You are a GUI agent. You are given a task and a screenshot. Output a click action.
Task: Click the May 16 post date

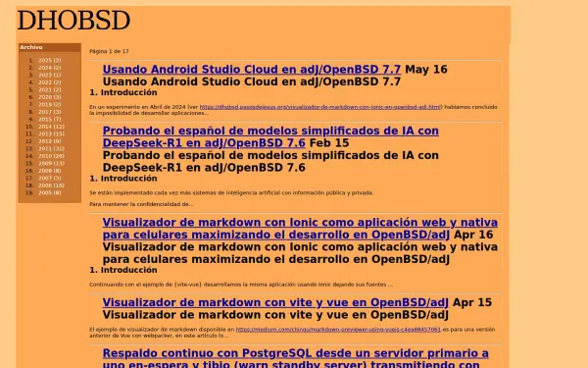(x=426, y=70)
